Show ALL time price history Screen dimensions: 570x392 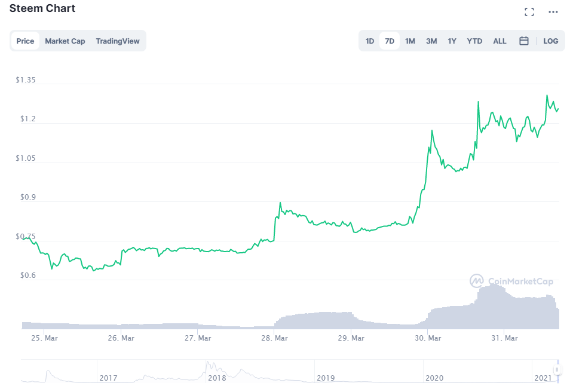tap(499, 41)
